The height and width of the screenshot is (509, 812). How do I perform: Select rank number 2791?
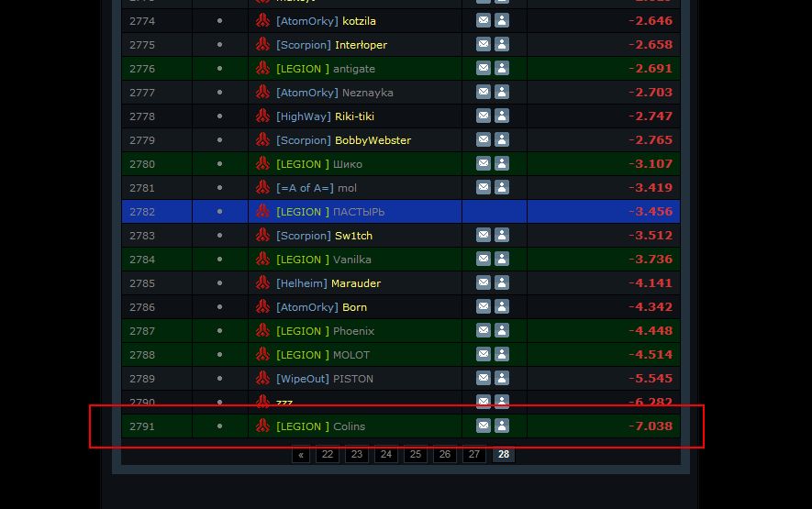(142, 426)
